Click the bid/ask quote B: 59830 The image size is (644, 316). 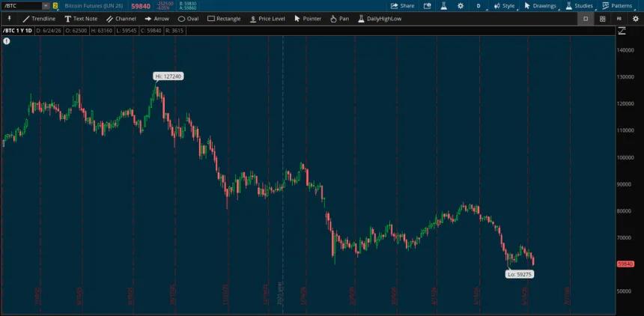189,4
